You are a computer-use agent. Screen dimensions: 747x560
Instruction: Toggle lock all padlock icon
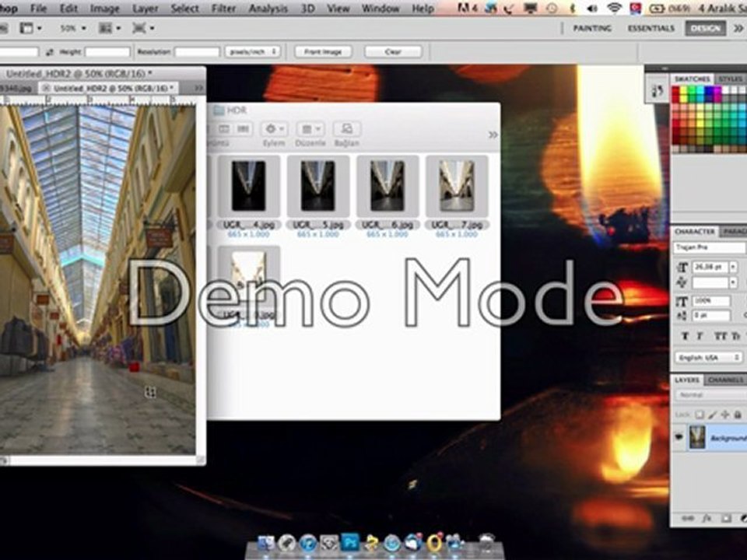pos(738,415)
